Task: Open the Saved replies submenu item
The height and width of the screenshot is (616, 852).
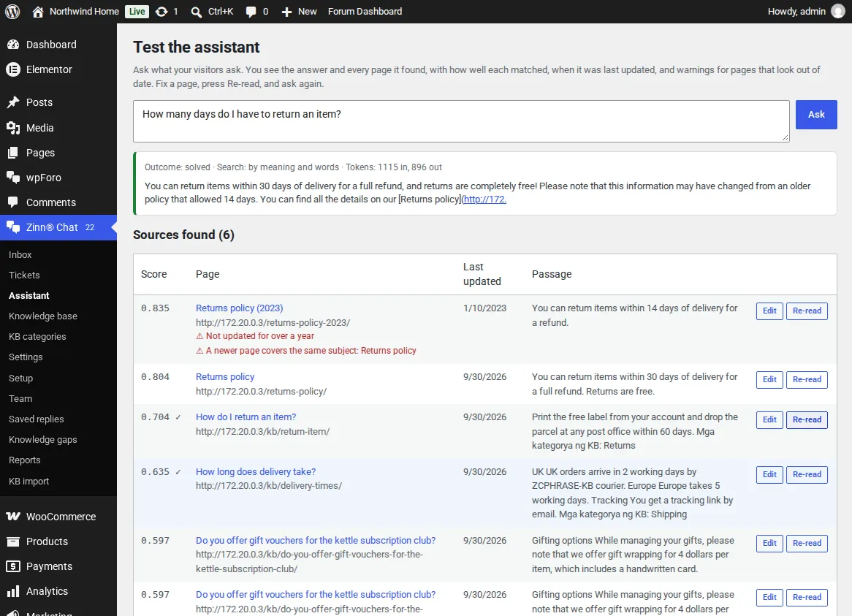Action: [x=37, y=419]
